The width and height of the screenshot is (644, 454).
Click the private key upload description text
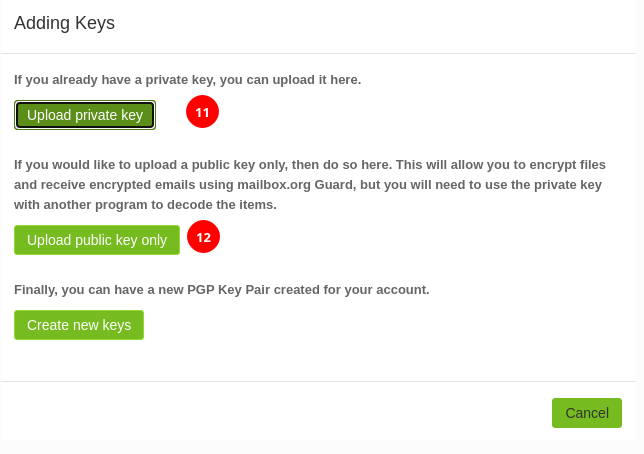[188, 80]
